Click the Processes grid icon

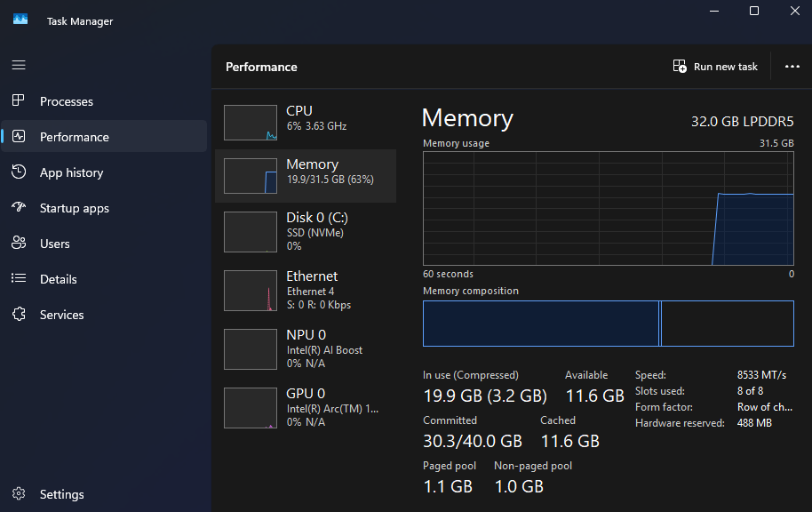point(19,100)
